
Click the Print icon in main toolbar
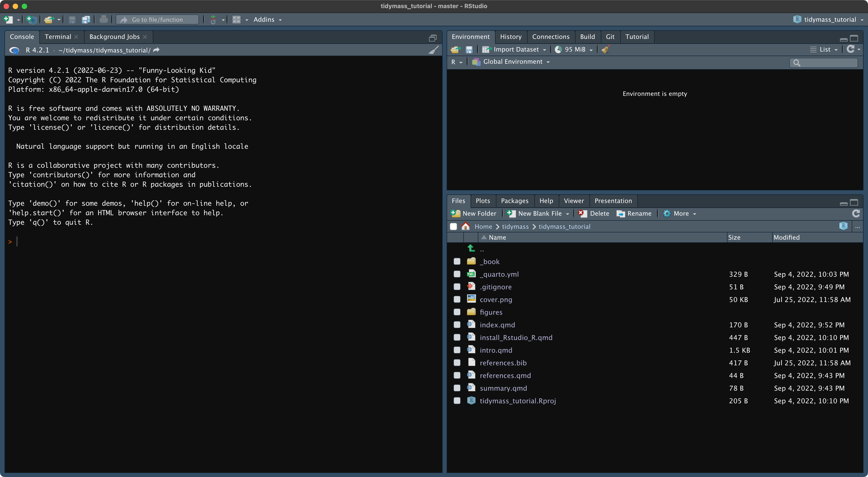click(x=104, y=19)
